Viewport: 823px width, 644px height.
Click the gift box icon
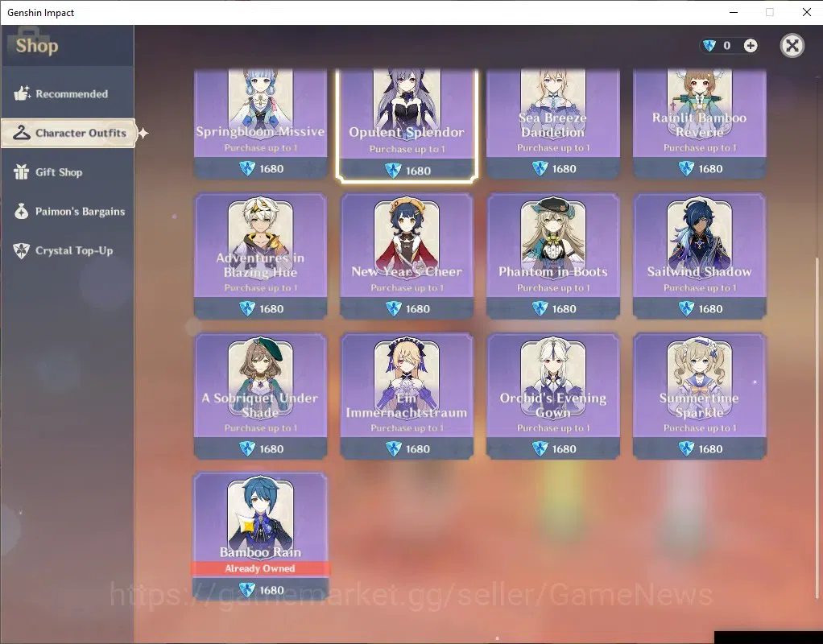pos(22,172)
